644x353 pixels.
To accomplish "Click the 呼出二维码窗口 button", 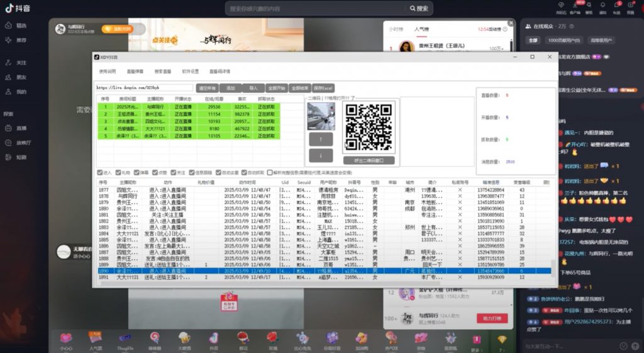I will point(369,160).
